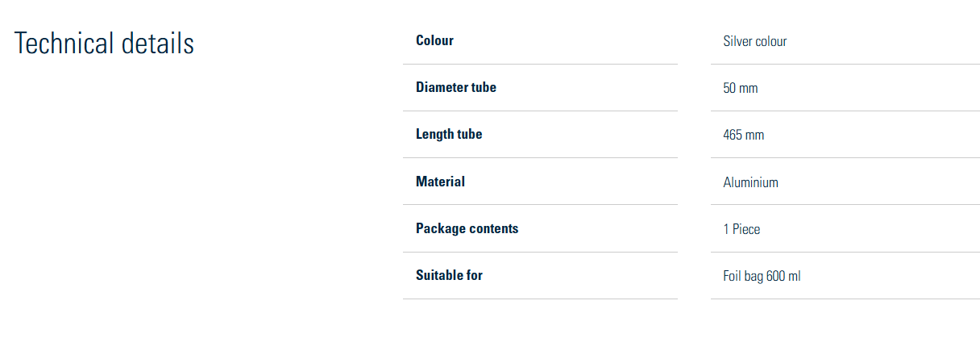Click the word tube in Length tube
The width and height of the screenshot is (980, 355).
click(x=470, y=134)
